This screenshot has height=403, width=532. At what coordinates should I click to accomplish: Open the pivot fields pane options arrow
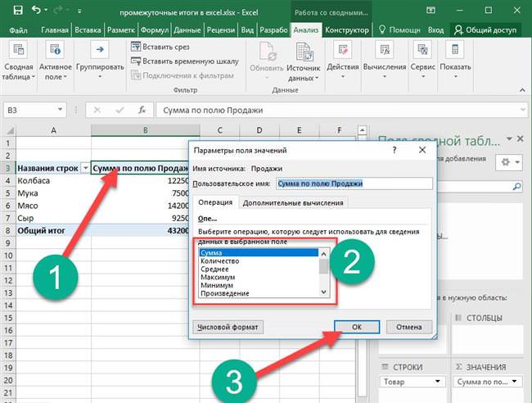pyautogui.click(x=509, y=138)
